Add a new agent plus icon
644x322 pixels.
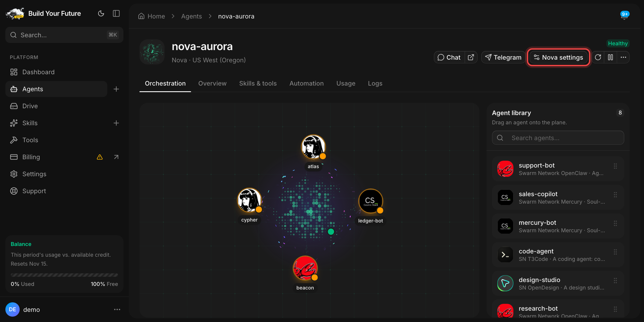(116, 89)
